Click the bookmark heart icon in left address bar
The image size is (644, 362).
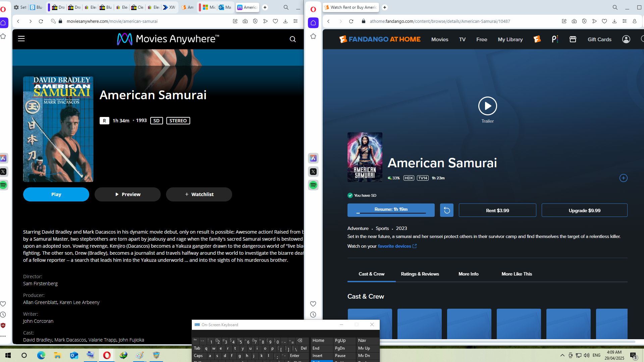point(275,21)
